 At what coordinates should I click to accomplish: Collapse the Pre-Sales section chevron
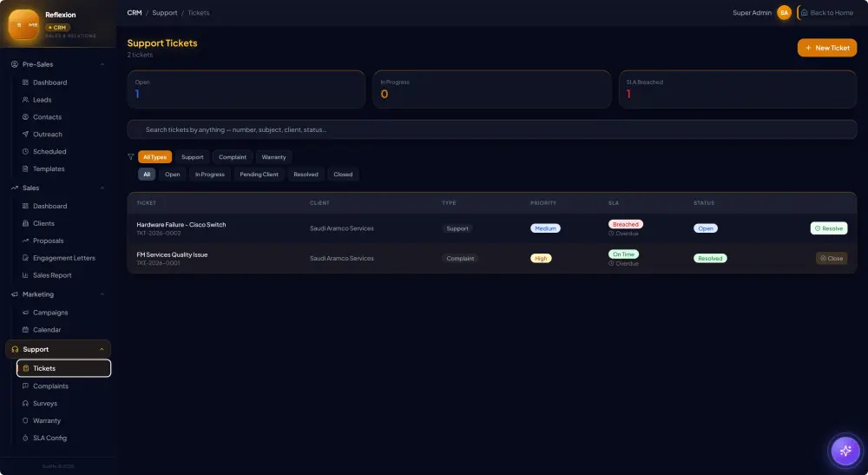tap(102, 64)
